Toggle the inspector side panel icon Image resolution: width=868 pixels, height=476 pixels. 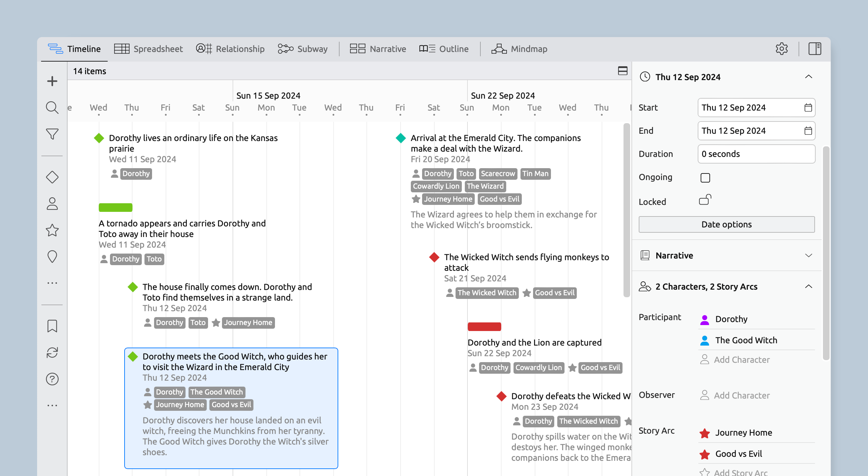click(815, 49)
